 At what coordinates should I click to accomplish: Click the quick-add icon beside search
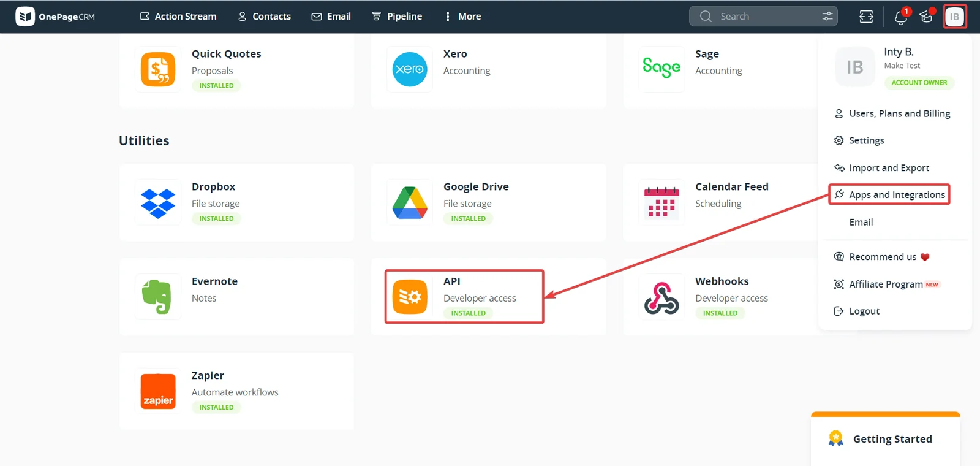coord(866,17)
